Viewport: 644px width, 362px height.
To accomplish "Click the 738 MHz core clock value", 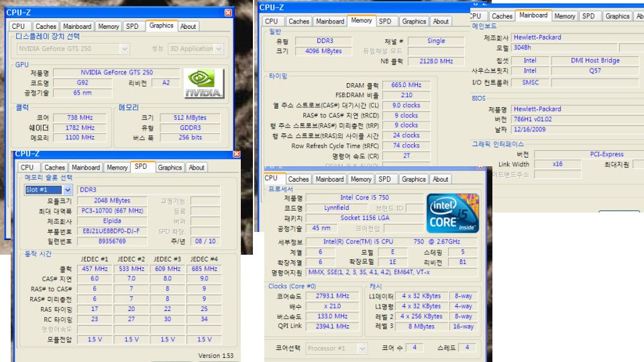I will click(80, 118).
